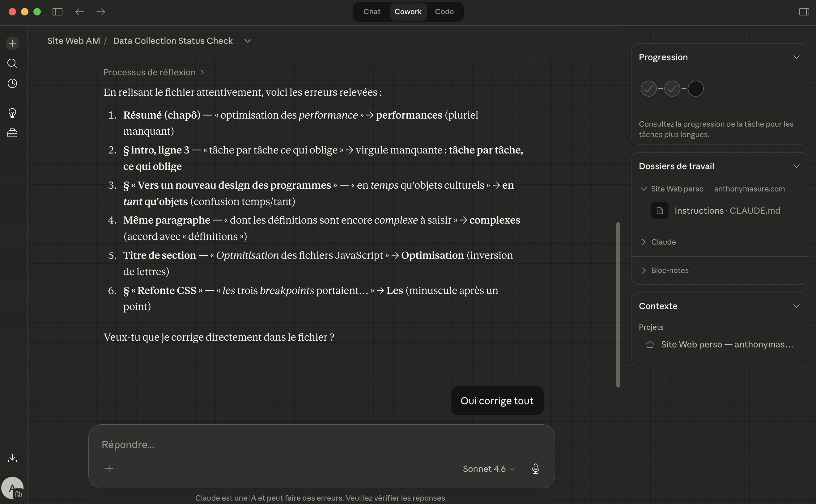Image resolution: width=816 pixels, height=504 pixels.
Task: Click the plus attachment icon in reply box
Action: click(x=109, y=469)
